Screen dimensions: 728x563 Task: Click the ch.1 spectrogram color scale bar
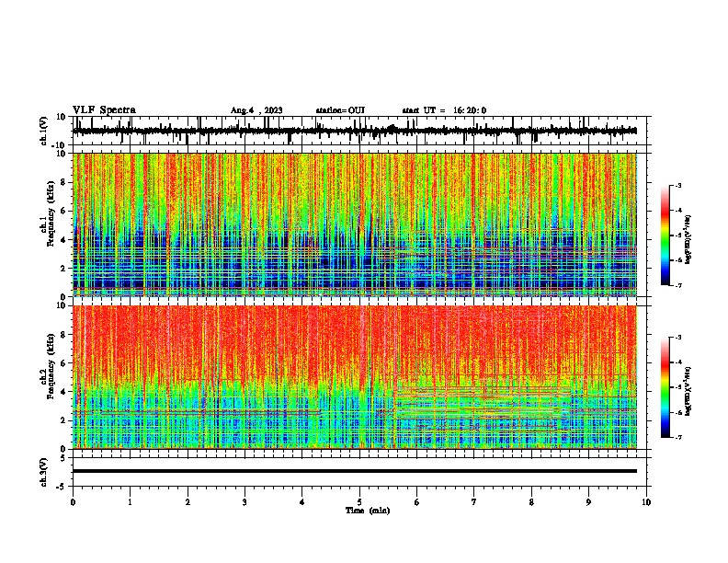(665, 236)
